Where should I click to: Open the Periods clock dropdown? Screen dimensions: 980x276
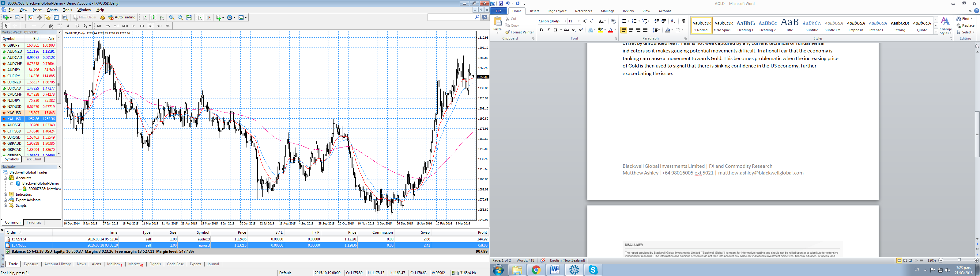click(231, 17)
